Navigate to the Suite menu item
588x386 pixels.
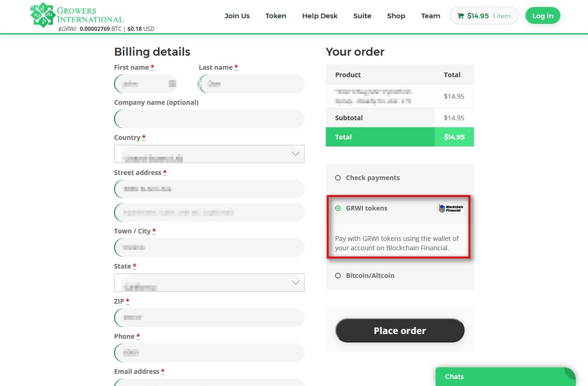tap(362, 16)
